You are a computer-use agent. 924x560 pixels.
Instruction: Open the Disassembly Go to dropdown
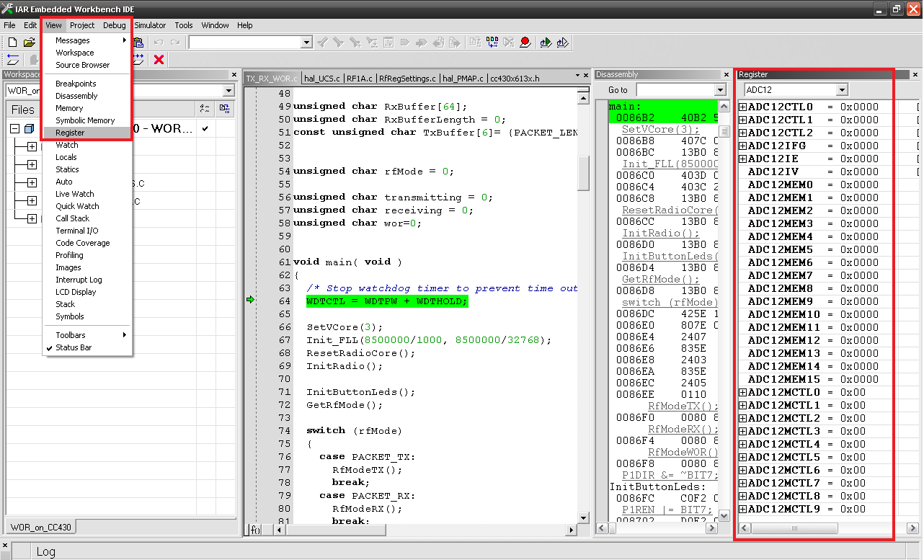719,90
